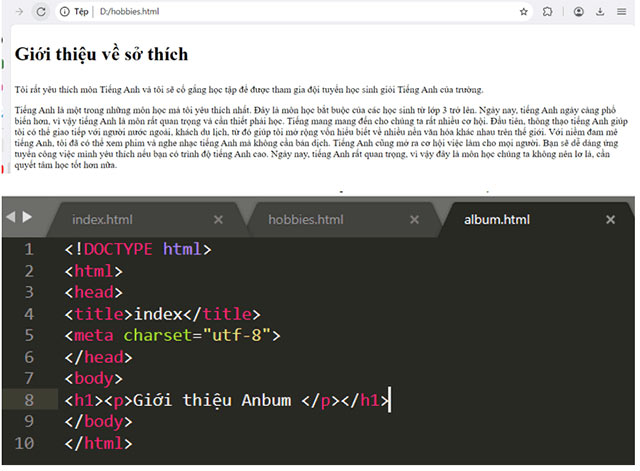Click the title tag line with 'index'

[162, 314]
